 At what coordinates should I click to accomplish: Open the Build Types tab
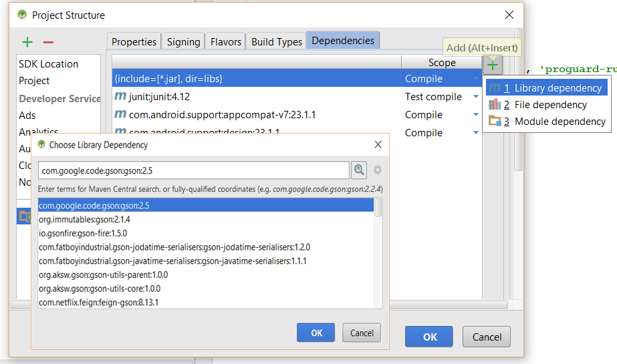coord(277,41)
